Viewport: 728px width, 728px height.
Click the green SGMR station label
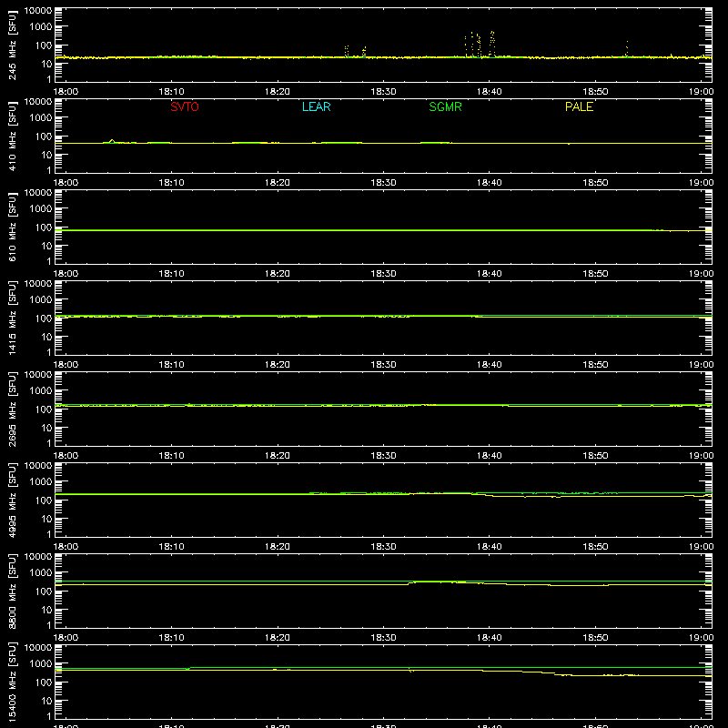pyautogui.click(x=445, y=106)
